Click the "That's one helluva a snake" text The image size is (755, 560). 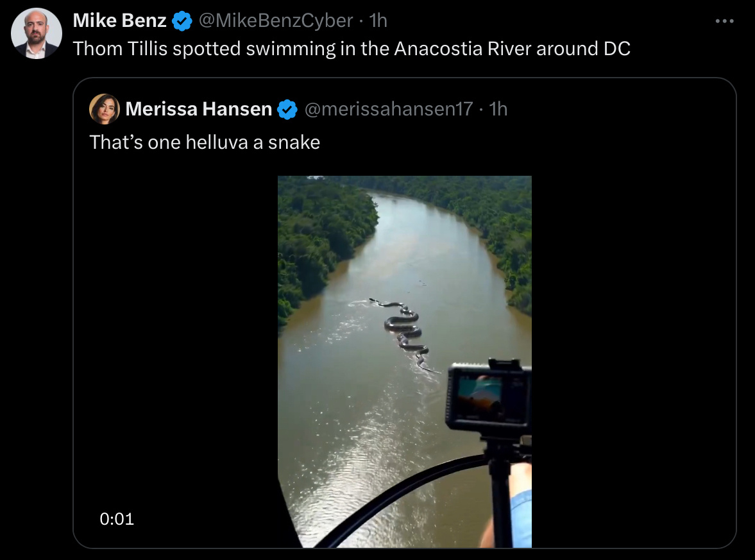click(x=205, y=142)
